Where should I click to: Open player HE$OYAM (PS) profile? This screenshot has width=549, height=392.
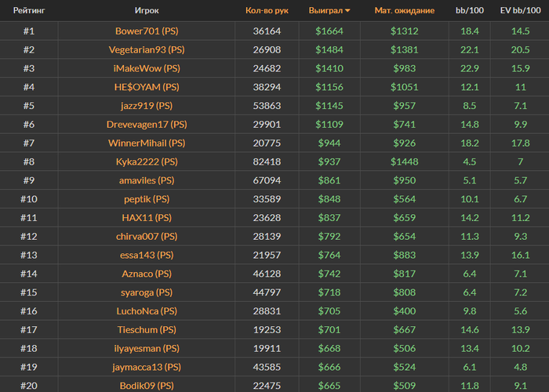point(147,87)
